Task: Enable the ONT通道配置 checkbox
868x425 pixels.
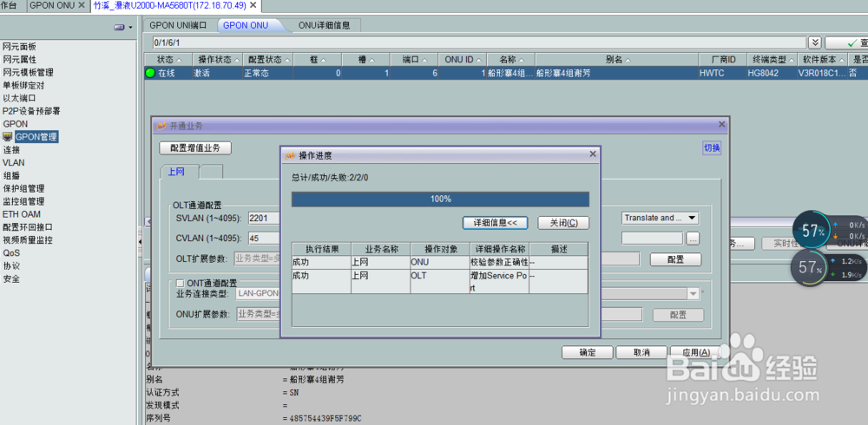Action: [180, 284]
